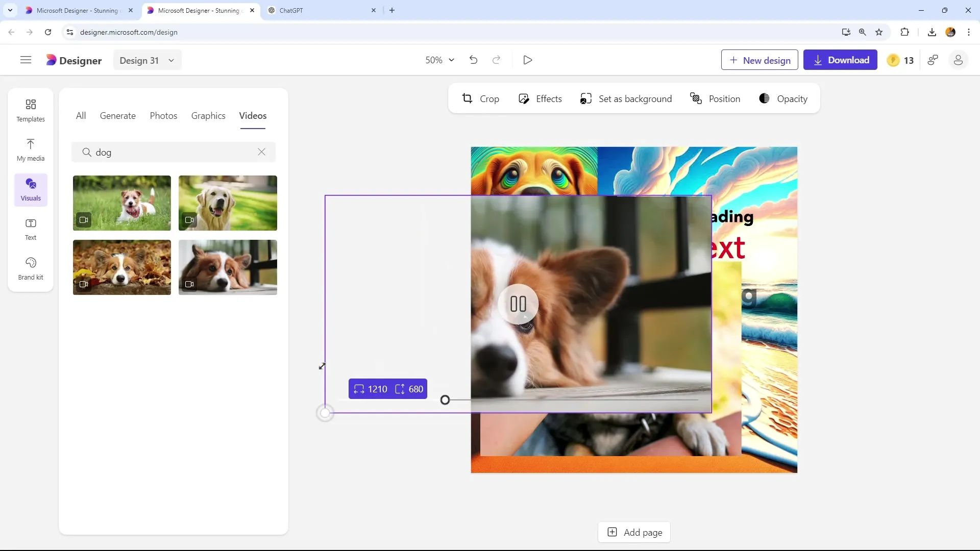Screen dimensions: 980x551
Task: Open the Position options
Action: coord(715,99)
